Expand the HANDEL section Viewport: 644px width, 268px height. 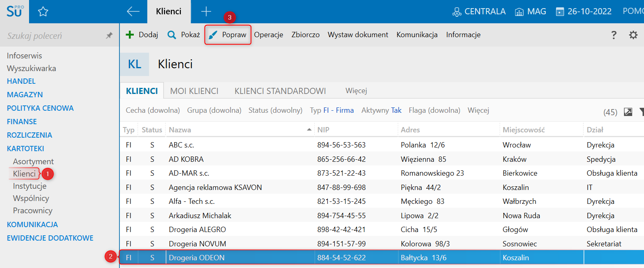click(21, 81)
